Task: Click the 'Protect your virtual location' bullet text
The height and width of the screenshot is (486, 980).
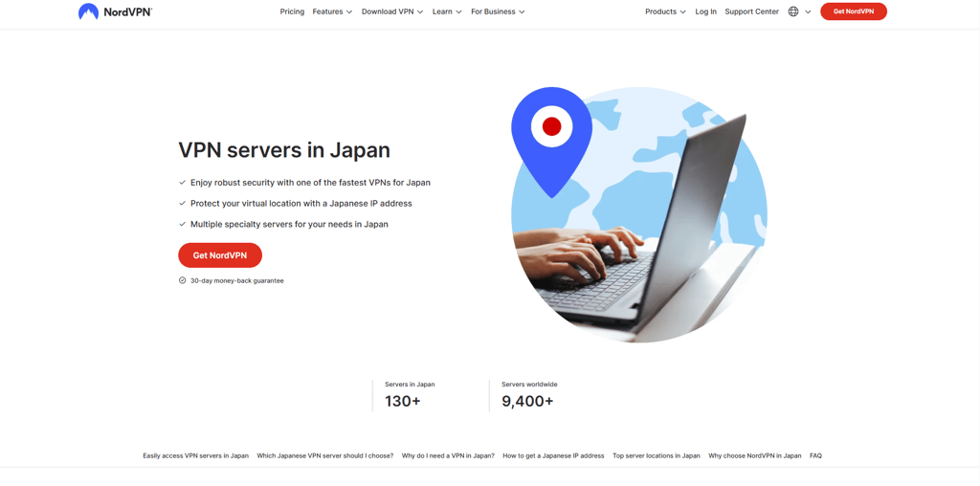Action: click(301, 203)
